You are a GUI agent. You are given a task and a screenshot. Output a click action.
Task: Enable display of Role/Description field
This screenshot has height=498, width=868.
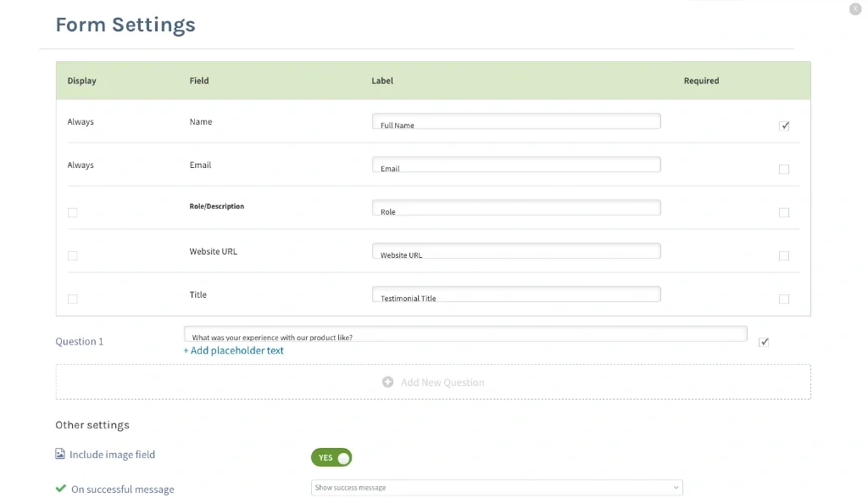click(x=72, y=213)
